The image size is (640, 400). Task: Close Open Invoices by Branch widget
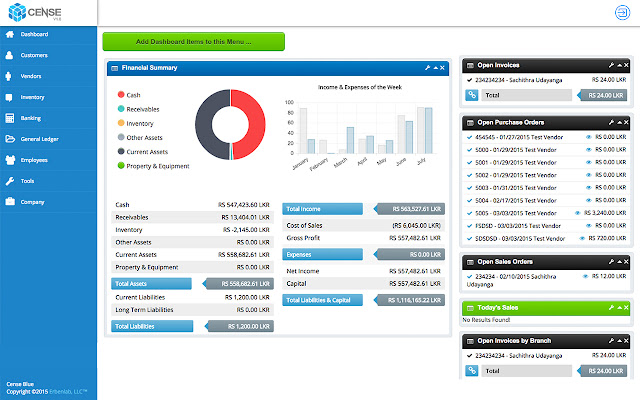pos(626,341)
